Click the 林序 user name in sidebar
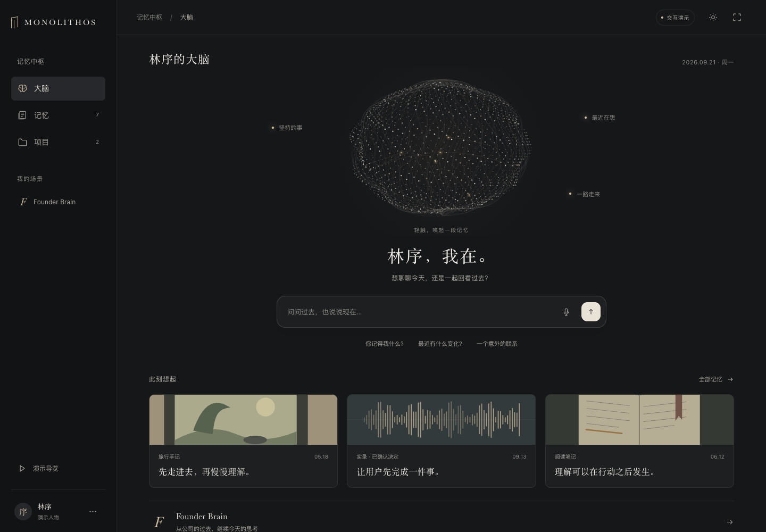Screen dimensions: 766x532 pos(45,507)
